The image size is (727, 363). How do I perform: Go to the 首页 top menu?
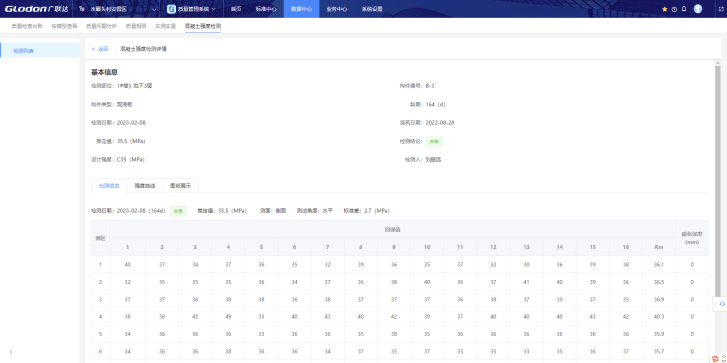click(x=236, y=9)
